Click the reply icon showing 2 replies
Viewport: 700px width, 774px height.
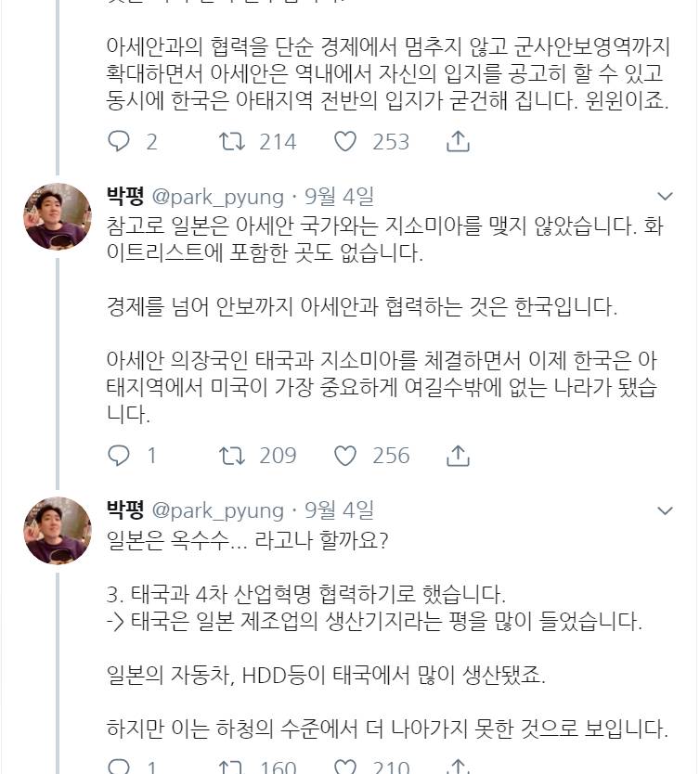point(119,142)
